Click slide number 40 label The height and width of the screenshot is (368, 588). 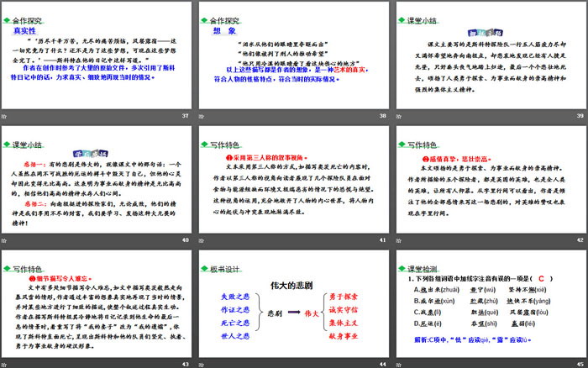(185, 240)
